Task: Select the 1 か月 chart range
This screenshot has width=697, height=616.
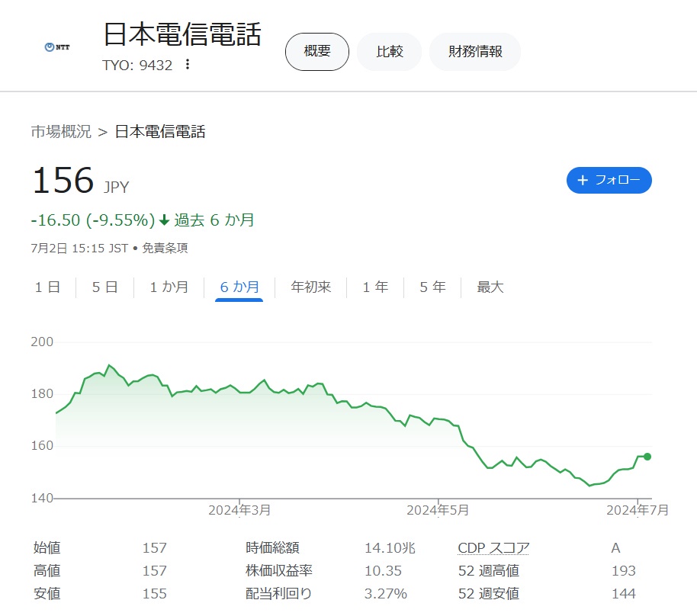Action: pyautogui.click(x=169, y=287)
